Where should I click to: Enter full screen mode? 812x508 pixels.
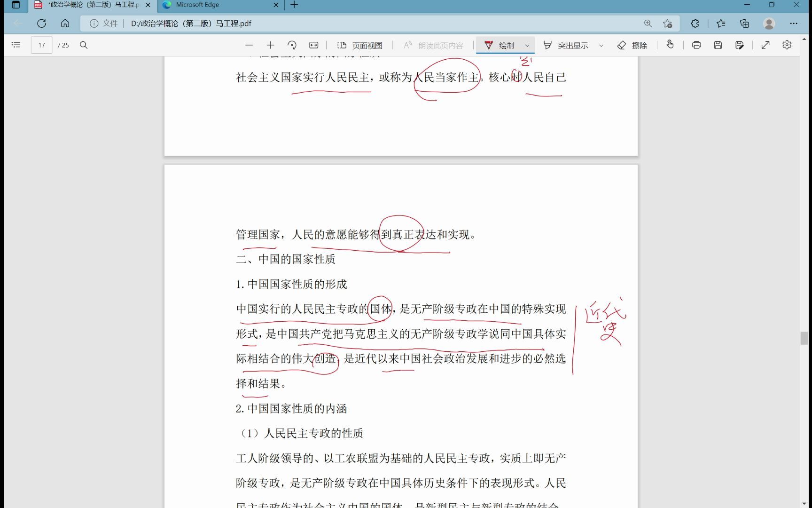[x=765, y=45]
